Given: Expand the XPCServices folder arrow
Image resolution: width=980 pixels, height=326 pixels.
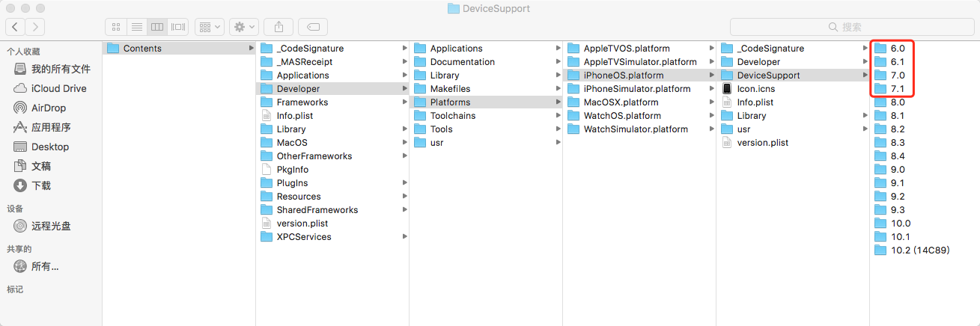Looking at the screenshot, I should (x=404, y=237).
